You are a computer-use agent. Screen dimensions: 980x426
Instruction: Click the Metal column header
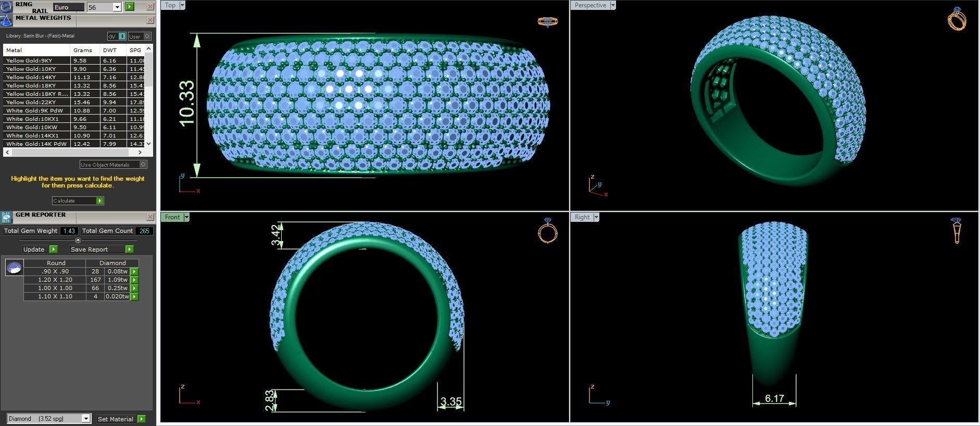[x=36, y=50]
